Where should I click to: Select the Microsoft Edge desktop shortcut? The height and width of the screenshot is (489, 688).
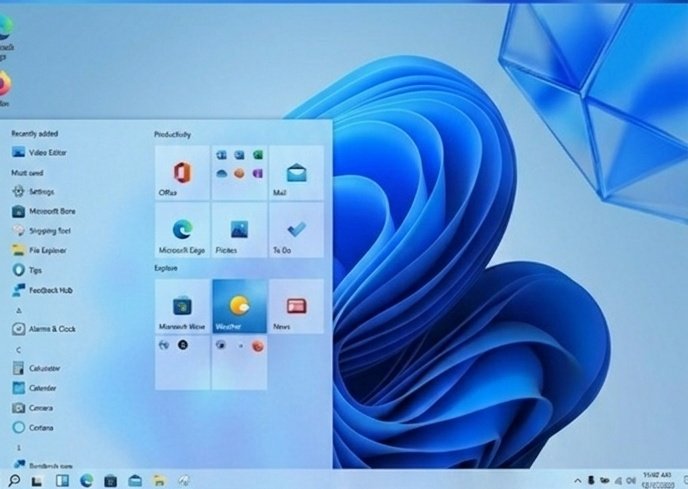(6, 37)
